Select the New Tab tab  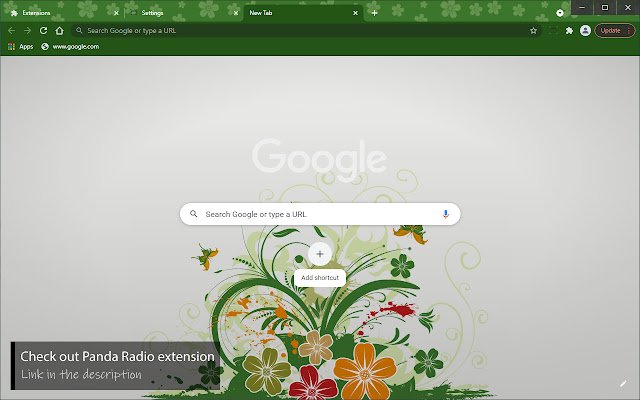(x=303, y=13)
